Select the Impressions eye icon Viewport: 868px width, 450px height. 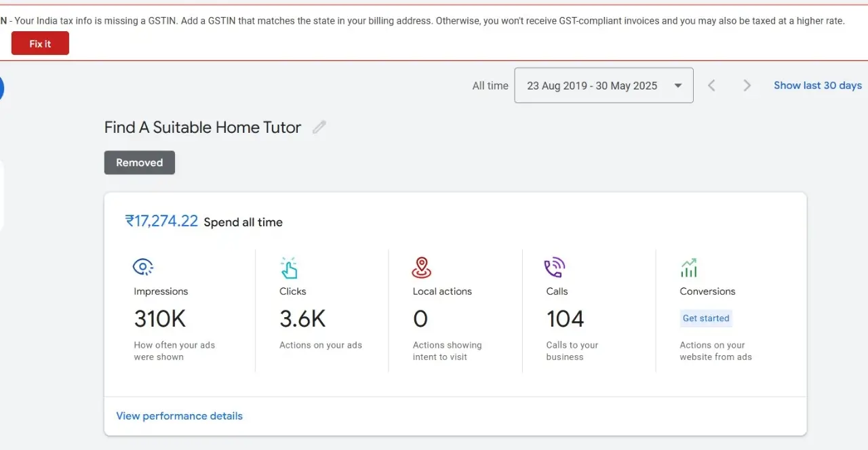tap(142, 267)
